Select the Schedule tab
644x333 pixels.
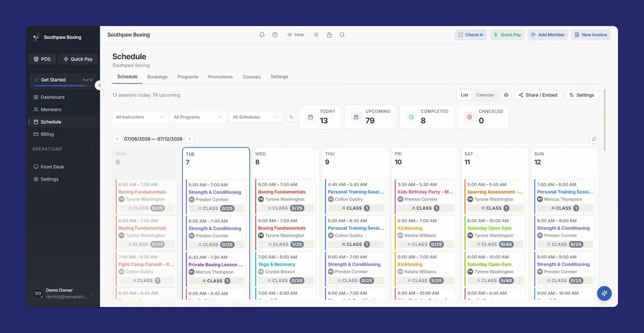click(127, 77)
